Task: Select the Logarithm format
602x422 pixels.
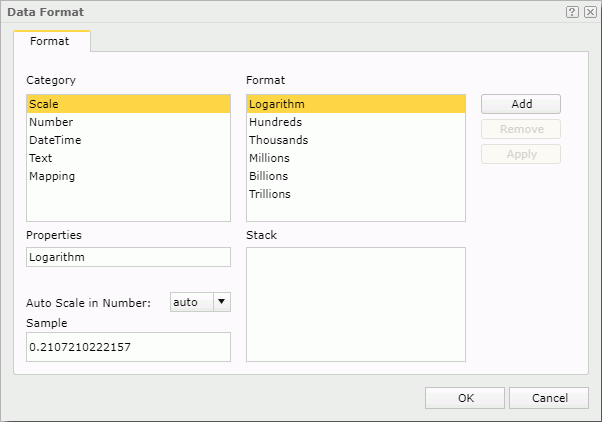Action: pyautogui.click(x=356, y=104)
